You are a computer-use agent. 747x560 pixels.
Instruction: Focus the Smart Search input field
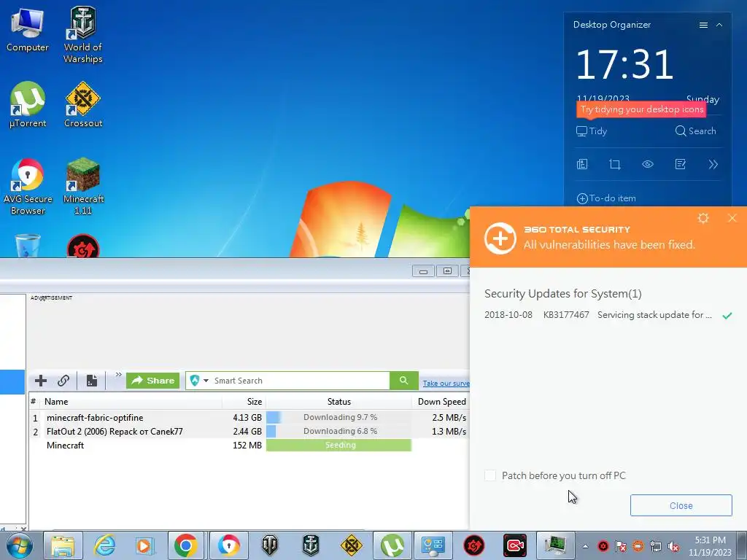point(300,381)
